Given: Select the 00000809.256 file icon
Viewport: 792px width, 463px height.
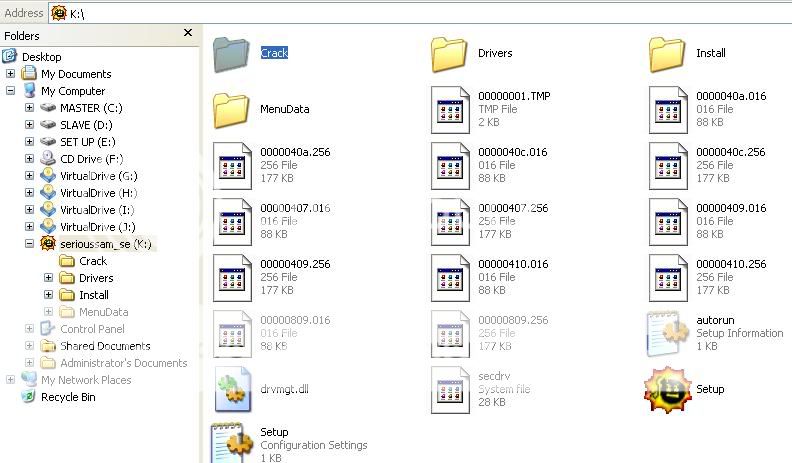Looking at the screenshot, I should tap(450, 334).
